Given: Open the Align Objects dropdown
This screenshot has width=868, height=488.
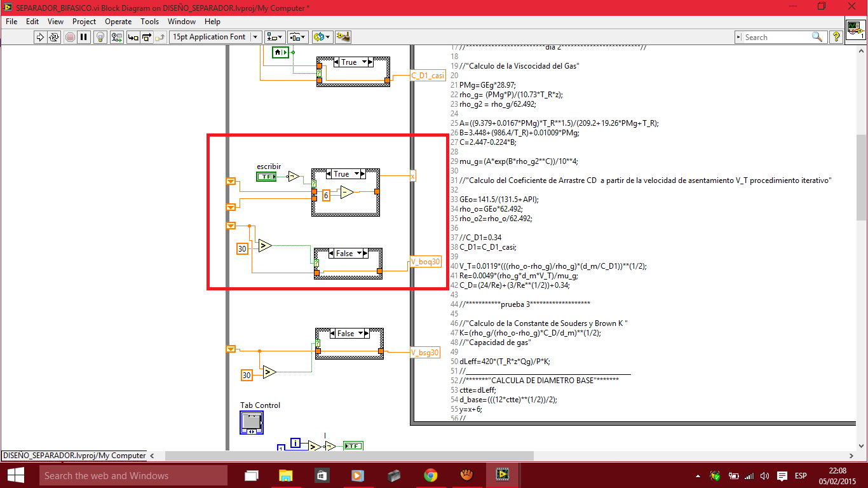Looking at the screenshot, I should [275, 37].
